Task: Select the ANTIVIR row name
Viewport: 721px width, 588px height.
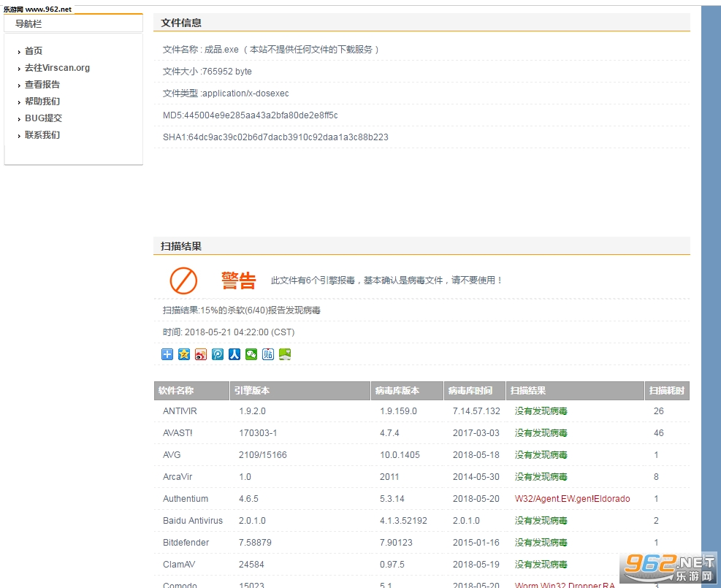Action: coord(180,411)
